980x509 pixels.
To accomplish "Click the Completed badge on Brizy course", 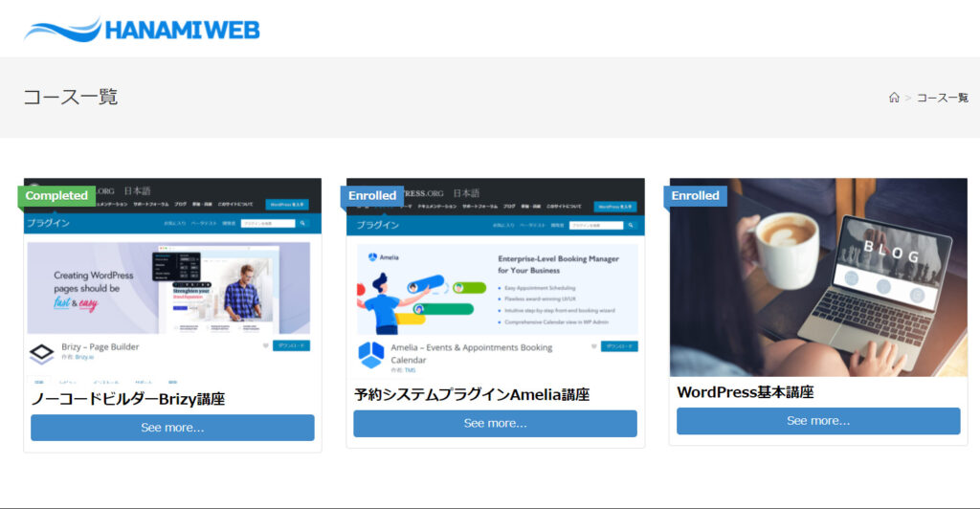I will [56, 195].
